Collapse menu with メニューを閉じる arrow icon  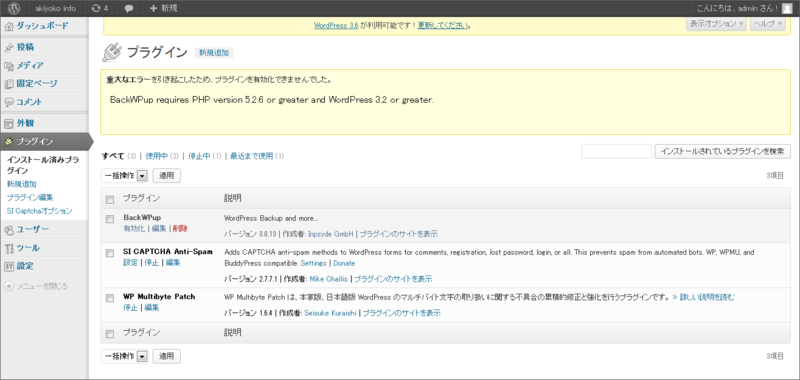click(x=9, y=286)
